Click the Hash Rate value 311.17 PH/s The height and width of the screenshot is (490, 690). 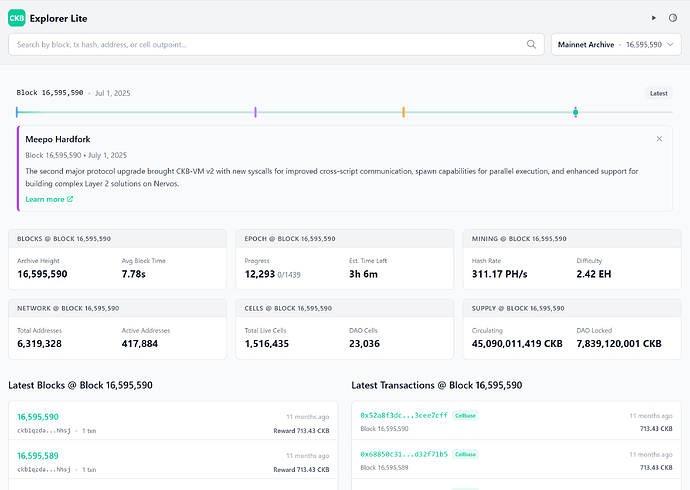[499, 274]
